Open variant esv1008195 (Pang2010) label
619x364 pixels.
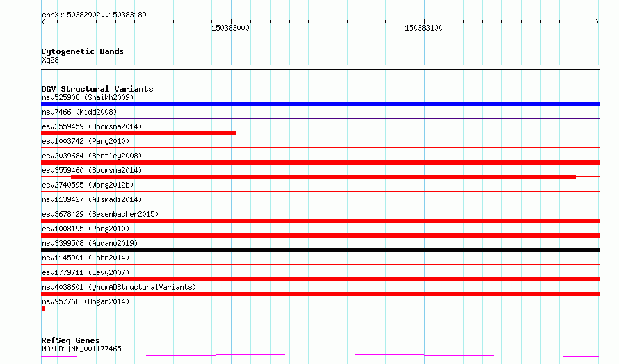86,229
